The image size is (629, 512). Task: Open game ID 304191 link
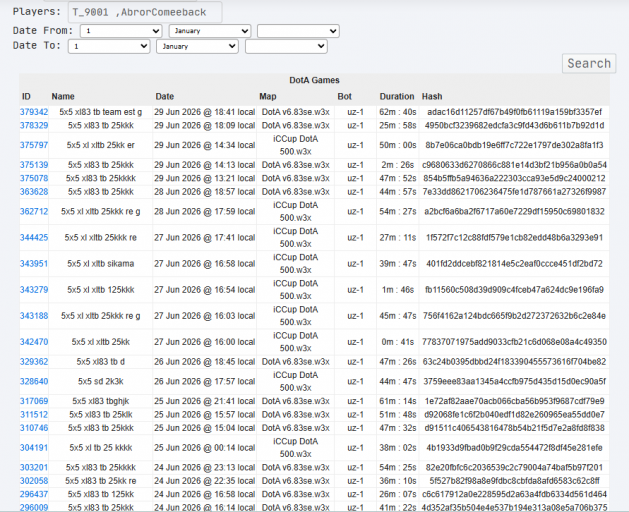click(34, 447)
